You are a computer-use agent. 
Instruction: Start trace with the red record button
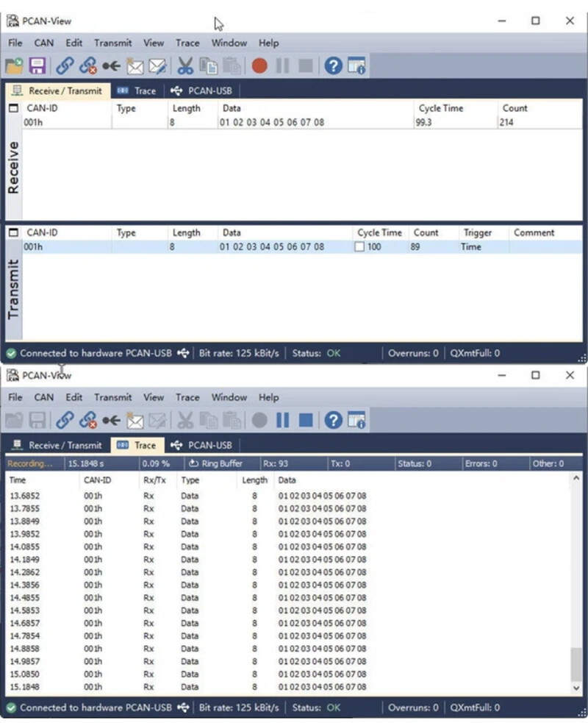[x=259, y=66]
